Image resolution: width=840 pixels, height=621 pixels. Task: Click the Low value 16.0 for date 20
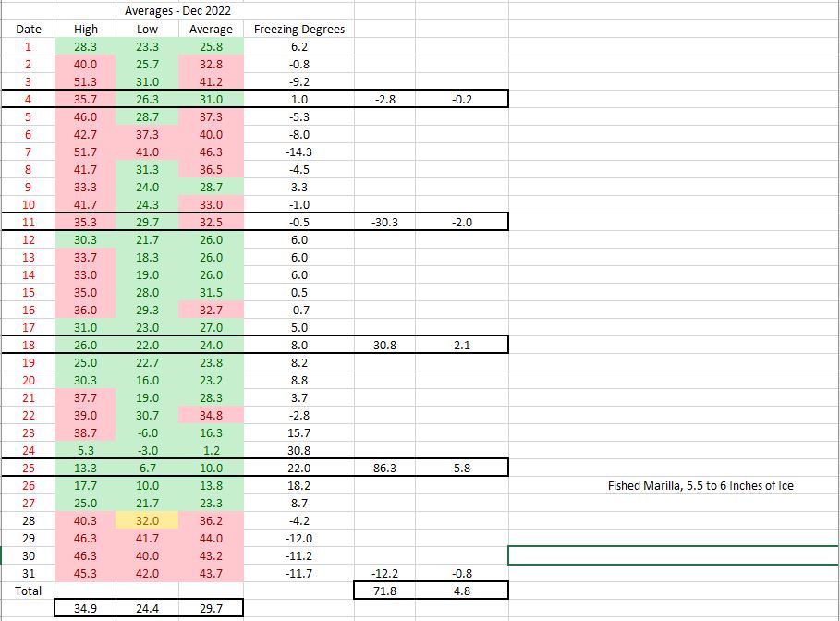[147, 381]
